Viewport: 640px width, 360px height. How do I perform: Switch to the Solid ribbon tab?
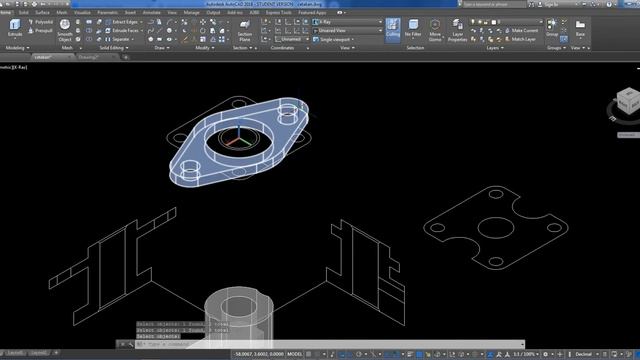click(24, 13)
